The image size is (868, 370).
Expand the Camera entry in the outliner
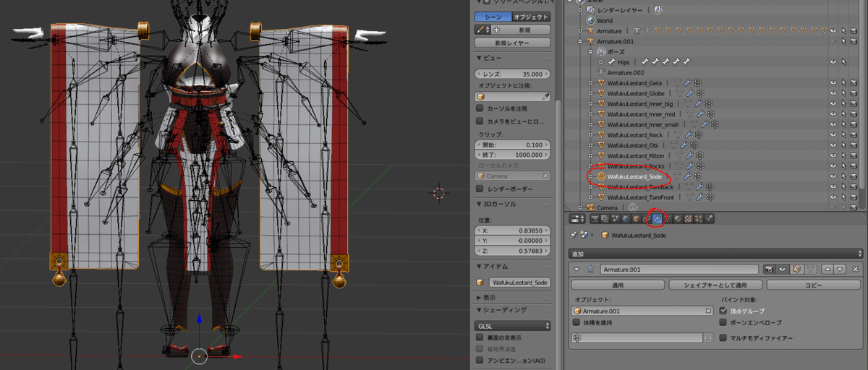pos(580,207)
